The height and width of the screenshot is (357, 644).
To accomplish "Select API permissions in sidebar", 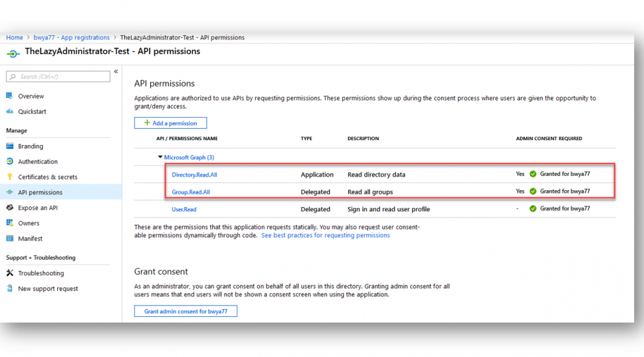I will pos(40,193).
